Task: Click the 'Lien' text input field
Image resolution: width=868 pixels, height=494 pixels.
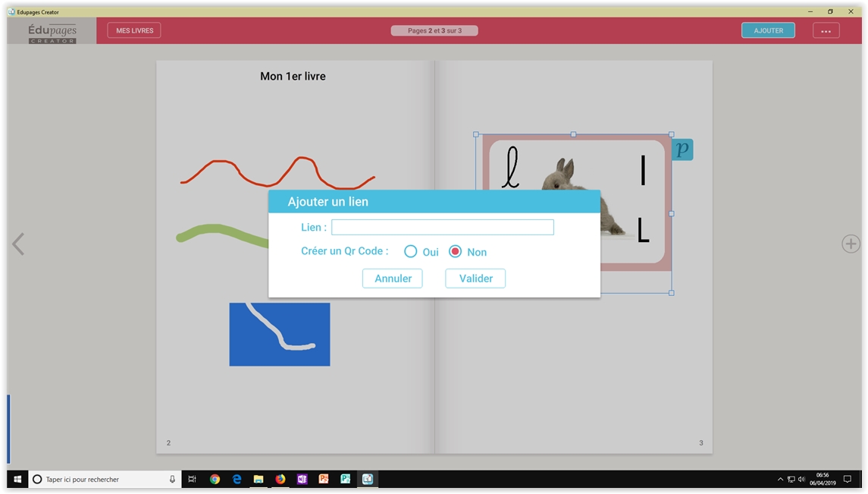Action: tap(442, 227)
